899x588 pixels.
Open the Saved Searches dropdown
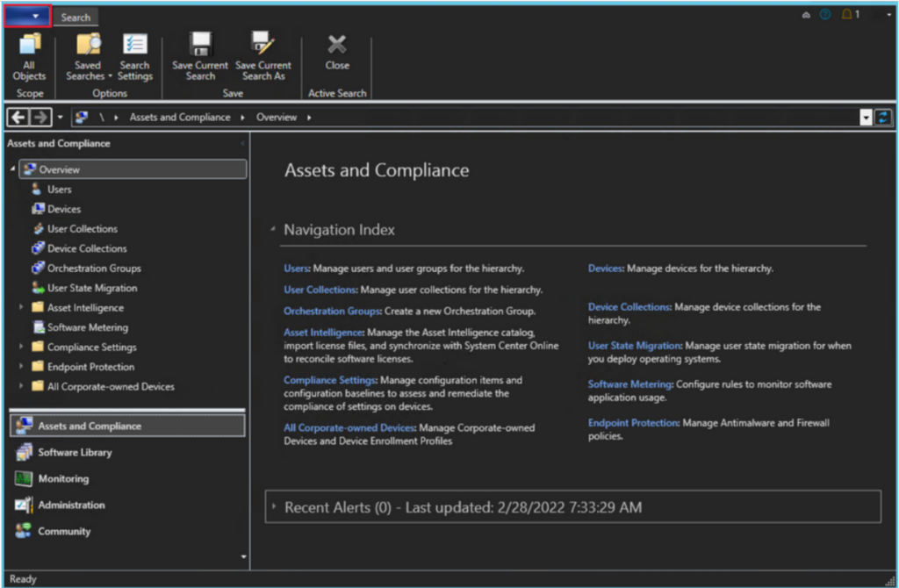[x=88, y=57]
